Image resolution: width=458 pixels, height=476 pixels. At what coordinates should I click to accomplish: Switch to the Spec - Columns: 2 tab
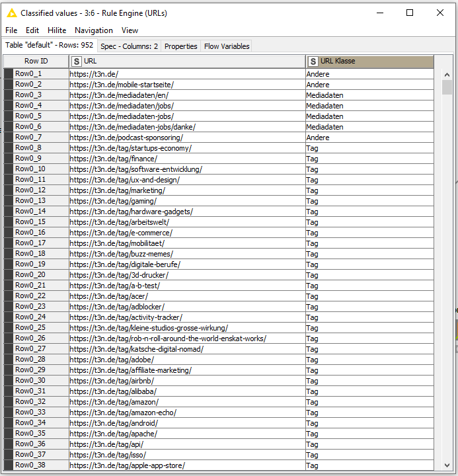130,46
